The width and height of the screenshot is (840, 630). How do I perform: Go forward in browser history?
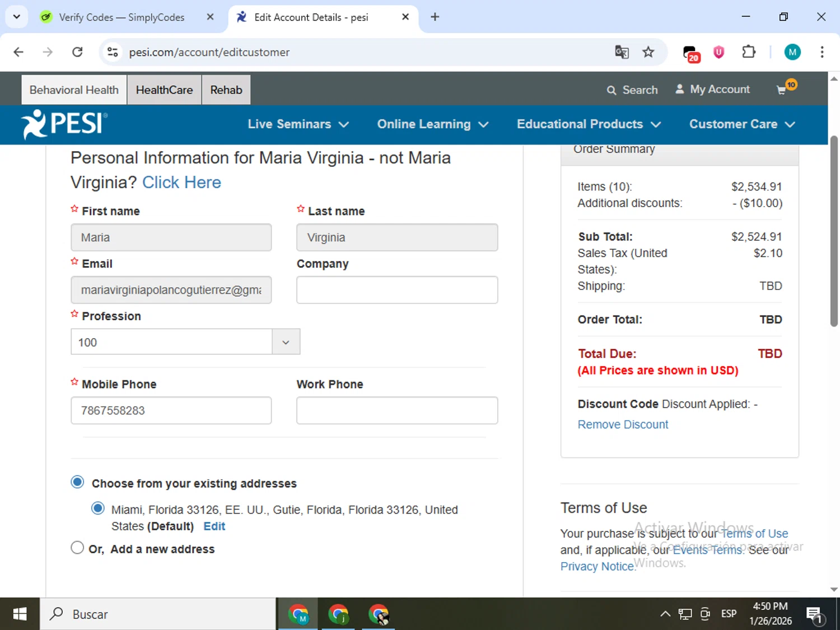point(48,52)
